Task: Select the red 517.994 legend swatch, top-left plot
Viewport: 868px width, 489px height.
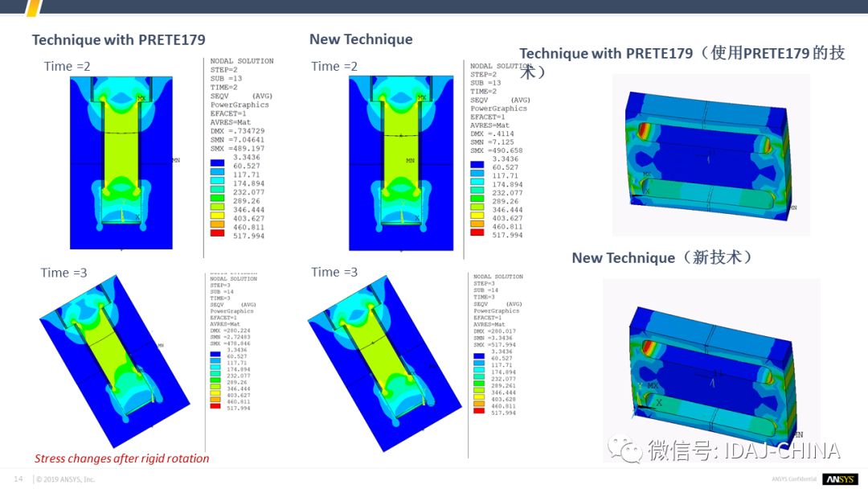Action: click(218, 234)
